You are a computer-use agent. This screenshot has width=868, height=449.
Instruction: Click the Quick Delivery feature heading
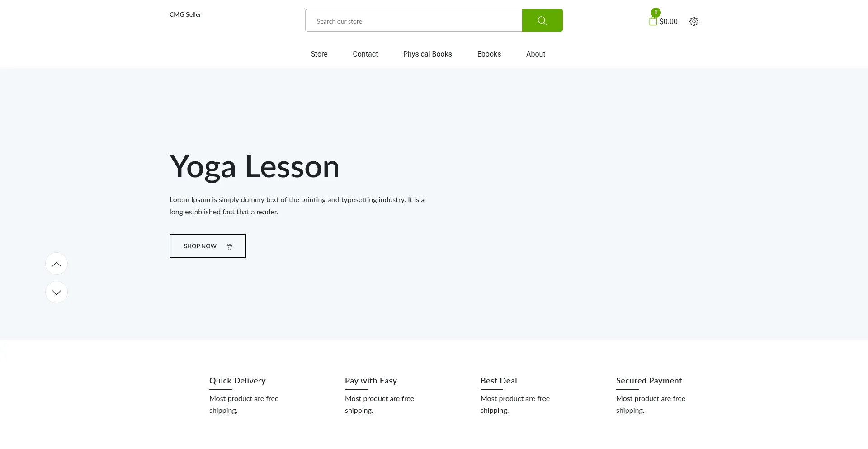coord(237,381)
